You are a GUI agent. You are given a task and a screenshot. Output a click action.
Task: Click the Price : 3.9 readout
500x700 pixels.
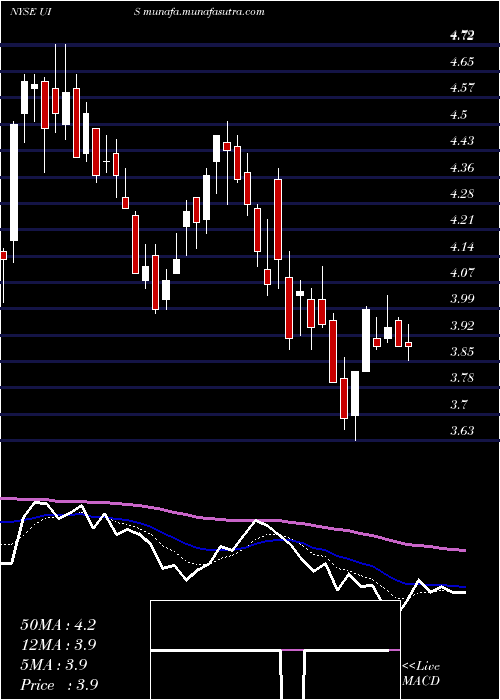(x=59, y=685)
